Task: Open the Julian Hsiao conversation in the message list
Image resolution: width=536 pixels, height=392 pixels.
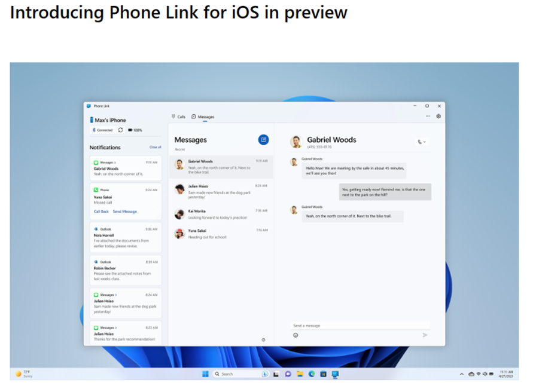Action: pyautogui.click(x=221, y=192)
